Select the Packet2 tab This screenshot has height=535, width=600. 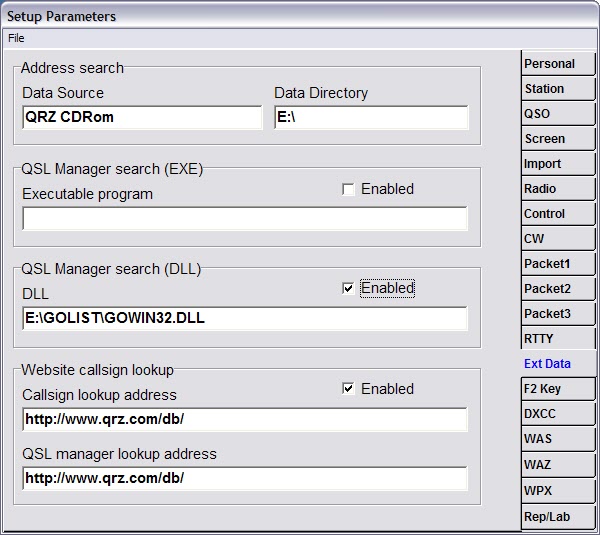(x=558, y=289)
